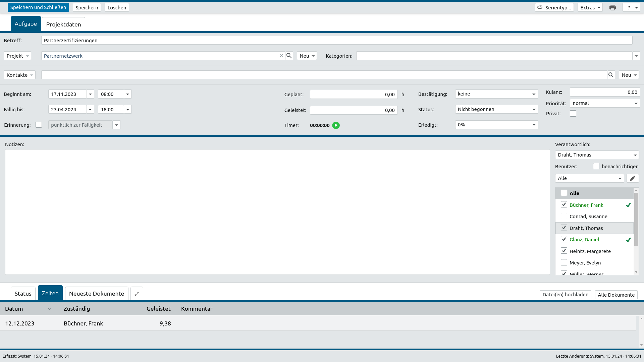Open the question mark help menu

pyautogui.click(x=631, y=7)
